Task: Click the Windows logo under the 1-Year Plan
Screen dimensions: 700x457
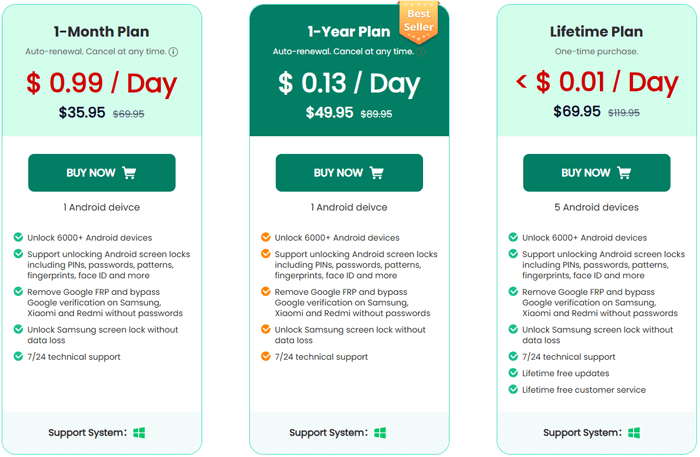Action: point(380,432)
